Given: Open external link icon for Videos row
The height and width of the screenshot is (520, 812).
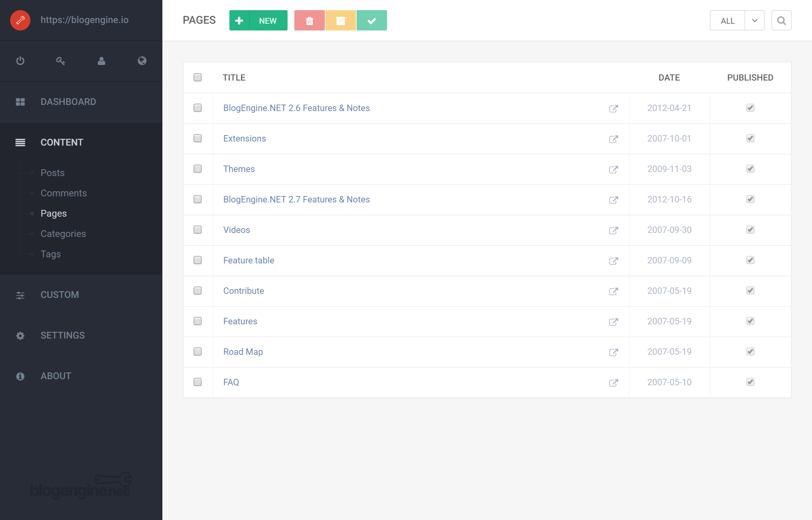Looking at the screenshot, I should pyautogui.click(x=614, y=230).
